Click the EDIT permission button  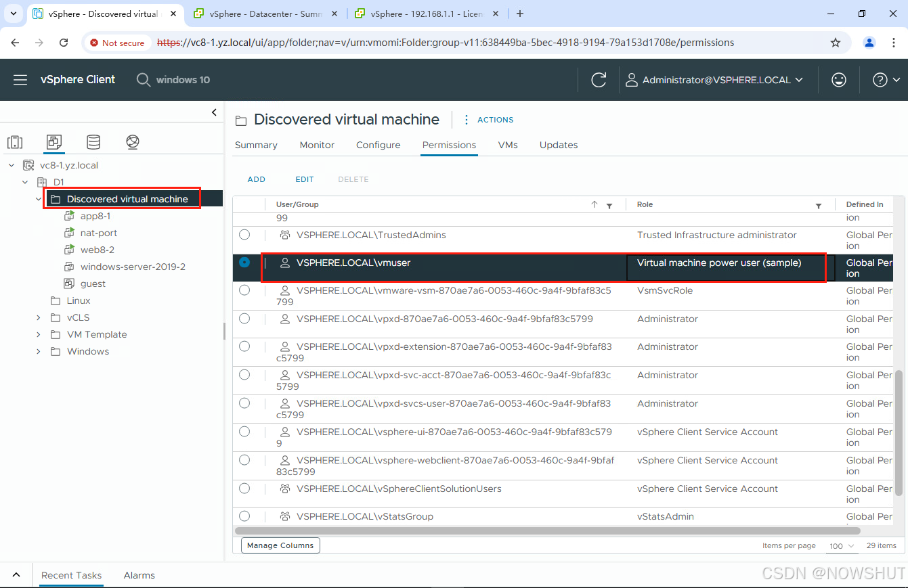click(x=305, y=179)
